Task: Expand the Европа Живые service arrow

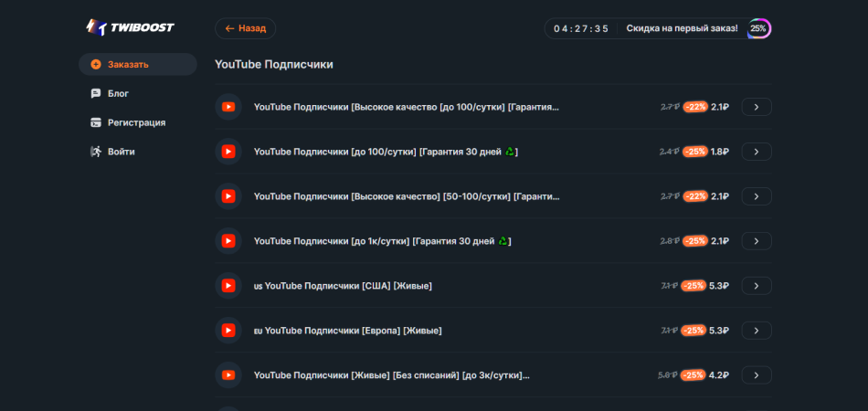Action: point(757,331)
